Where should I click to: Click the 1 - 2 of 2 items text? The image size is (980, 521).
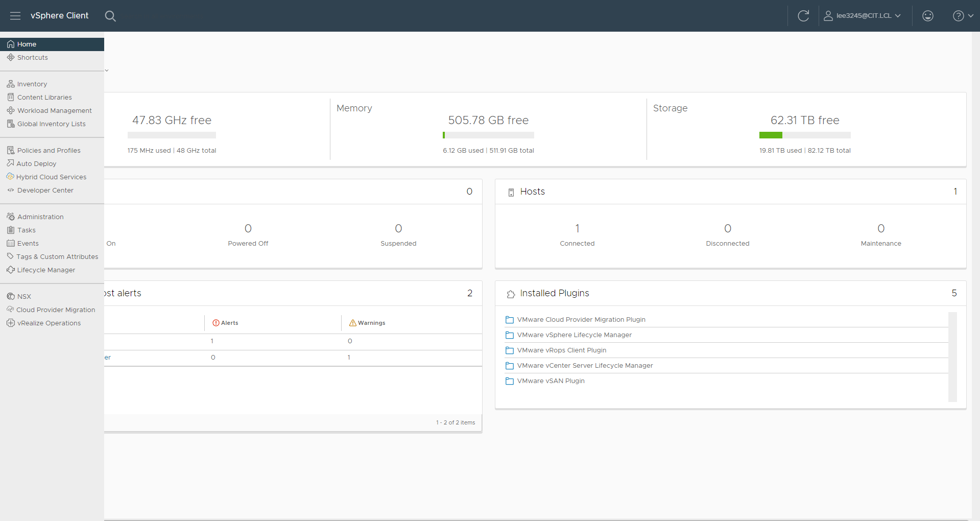pyautogui.click(x=456, y=422)
